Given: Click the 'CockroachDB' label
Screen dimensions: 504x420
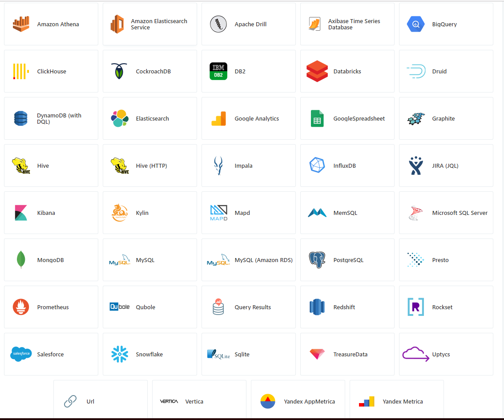Looking at the screenshot, I should pos(153,71).
